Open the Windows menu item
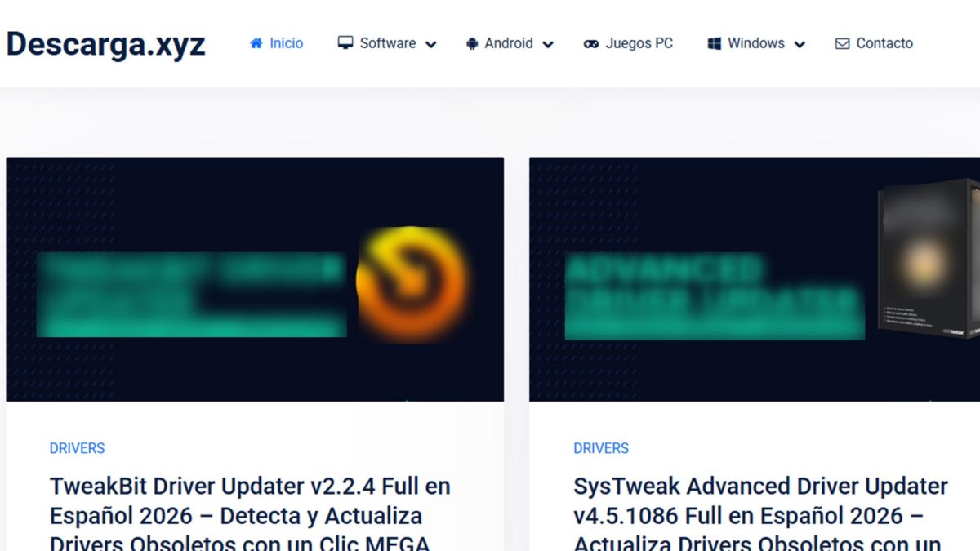Screen dimensions: 980x551 point(756,43)
